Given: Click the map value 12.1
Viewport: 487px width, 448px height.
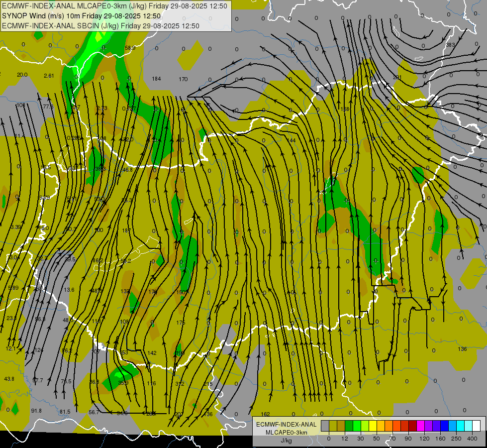Looking at the screenshot, I should [10, 348].
